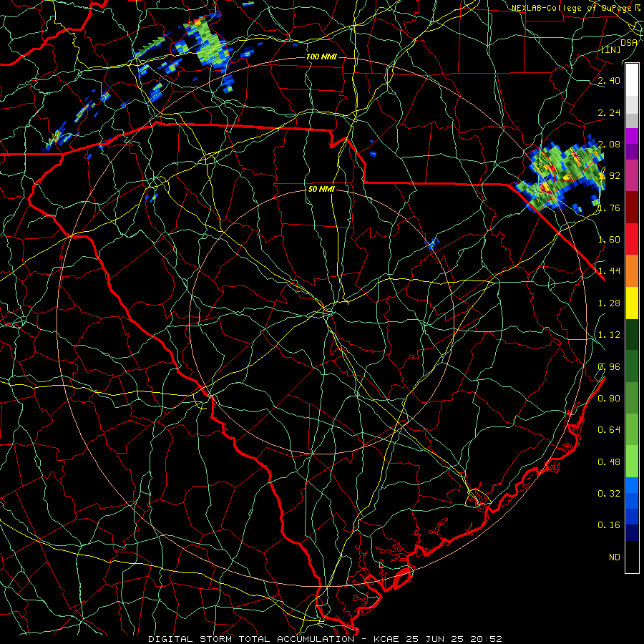The width and height of the screenshot is (644, 644).
Task: Click the "DSA" product label
Action: (x=629, y=42)
